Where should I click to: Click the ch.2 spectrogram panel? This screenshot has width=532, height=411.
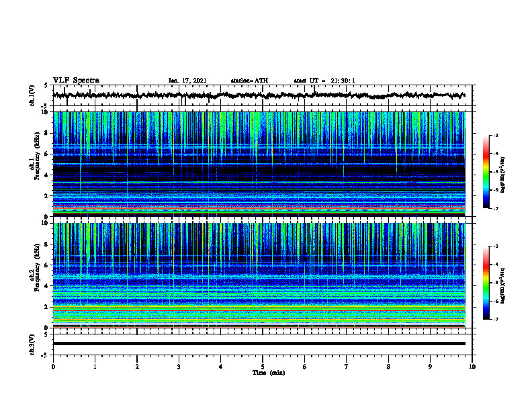(259, 275)
